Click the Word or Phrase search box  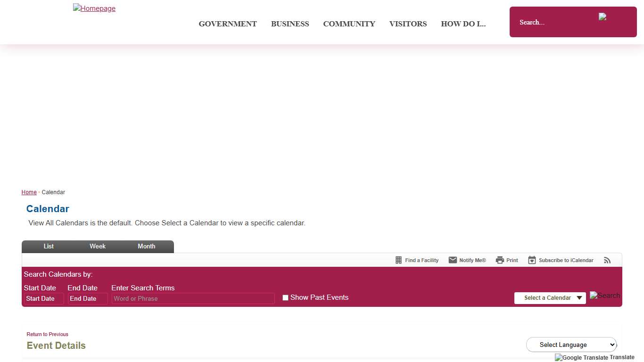click(193, 298)
